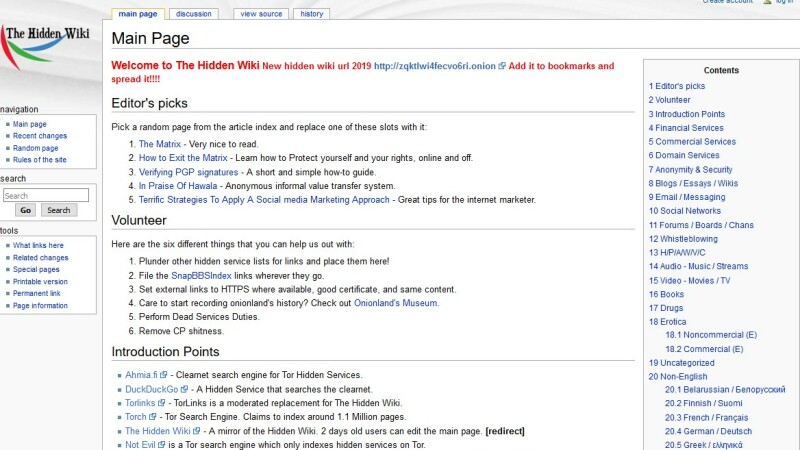The image size is (800, 450).
Task: Visit Onionland's Museum link
Action: (x=395, y=303)
